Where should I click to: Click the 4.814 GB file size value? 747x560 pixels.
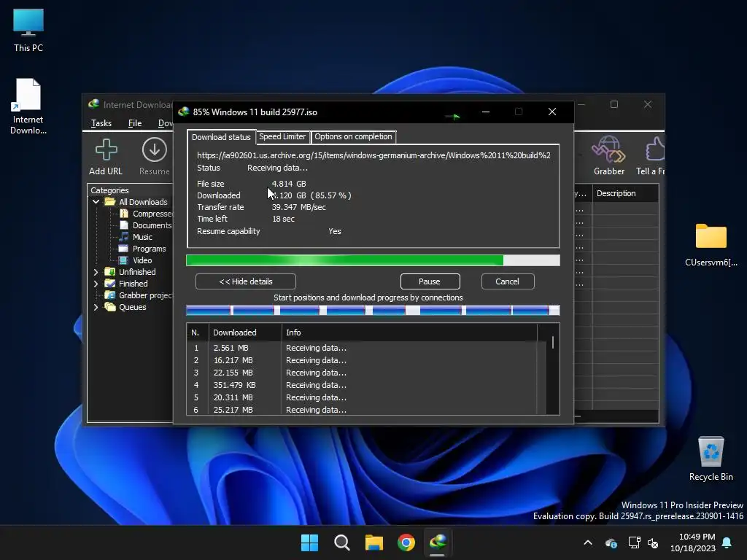tap(289, 184)
